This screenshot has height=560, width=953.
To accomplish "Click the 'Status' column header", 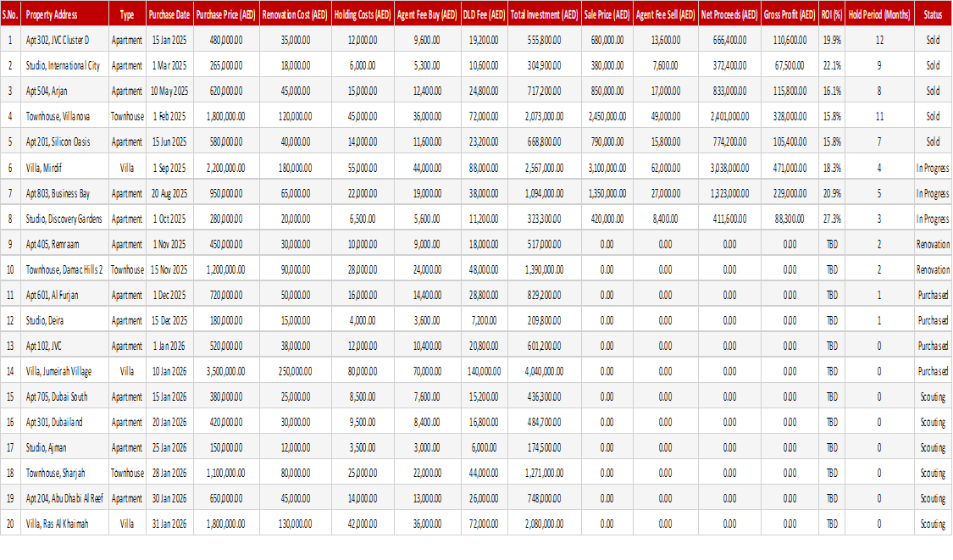I will (x=933, y=14).
